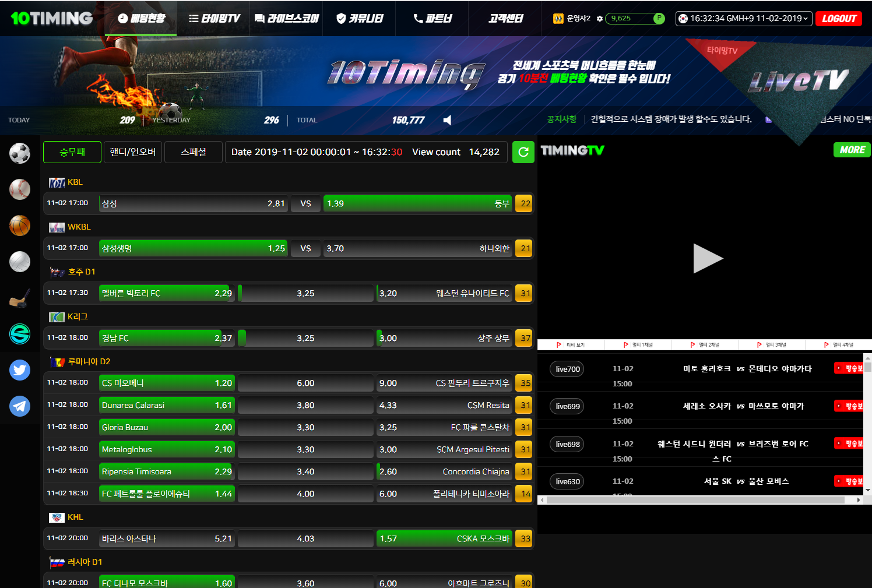Open the timezone dropdown showing GMH+9

tap(744, 19)
